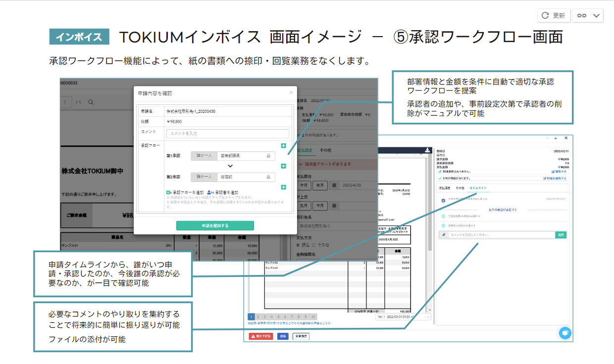Image resolution: width=614 pixels, height=364 pixels.
Task: Click the lock icon on 経理部 approver
Action: pos(268,177)
